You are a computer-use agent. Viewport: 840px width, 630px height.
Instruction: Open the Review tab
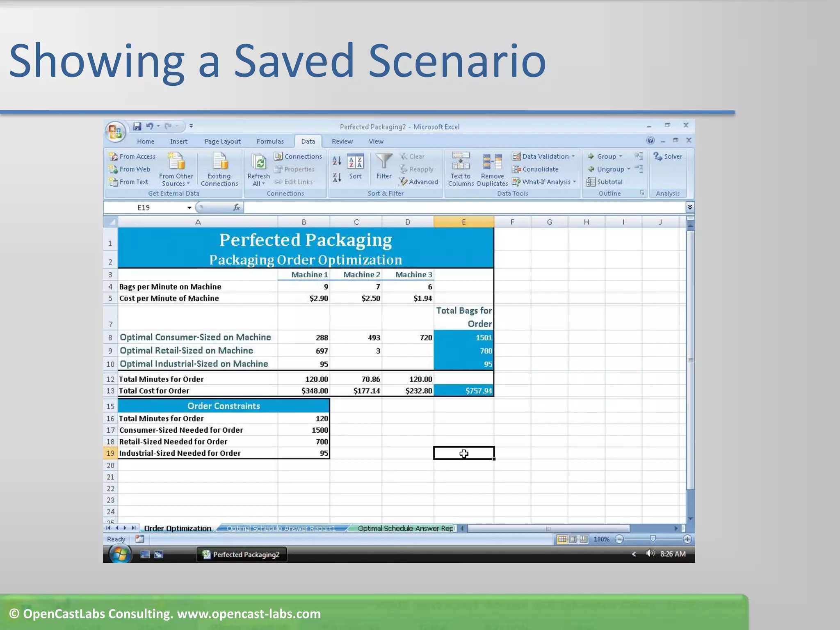tap(342, 141)
